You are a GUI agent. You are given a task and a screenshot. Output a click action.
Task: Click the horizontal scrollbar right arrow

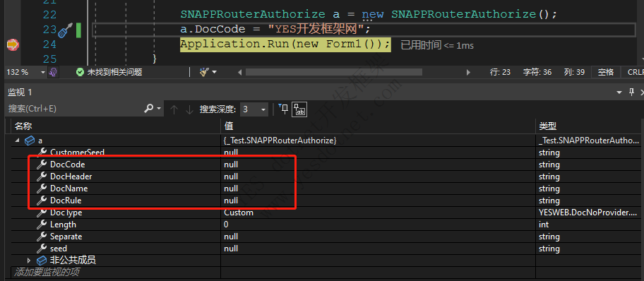469,72
